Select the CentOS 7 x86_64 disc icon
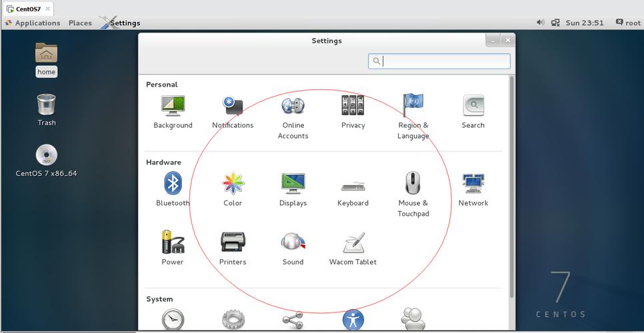Screen dimensions: 644x333 click(x=47, y=161)
